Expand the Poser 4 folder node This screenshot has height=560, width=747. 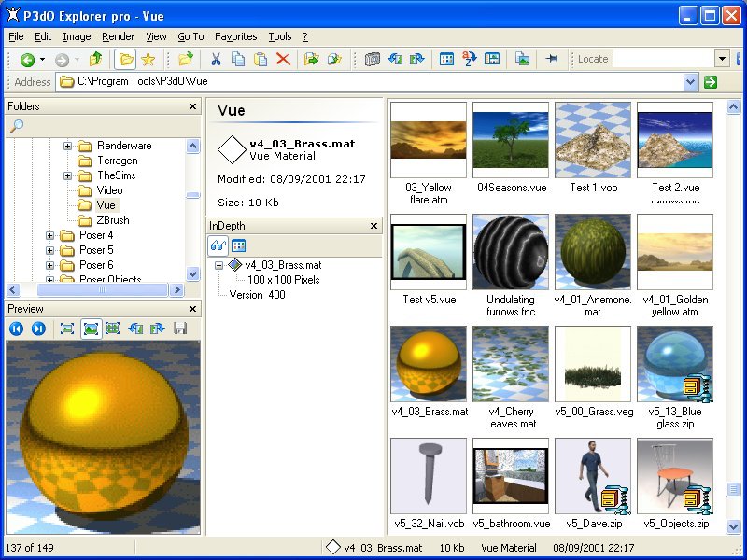49,235
